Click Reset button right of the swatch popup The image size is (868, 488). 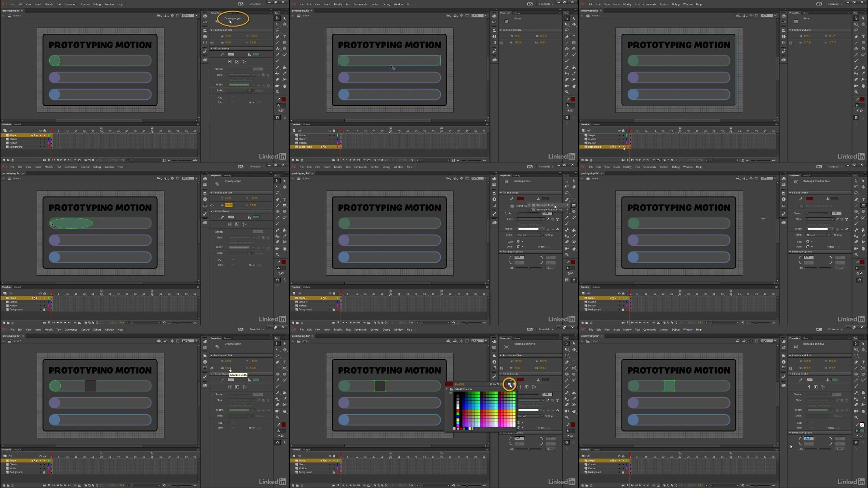coord(551,449)
